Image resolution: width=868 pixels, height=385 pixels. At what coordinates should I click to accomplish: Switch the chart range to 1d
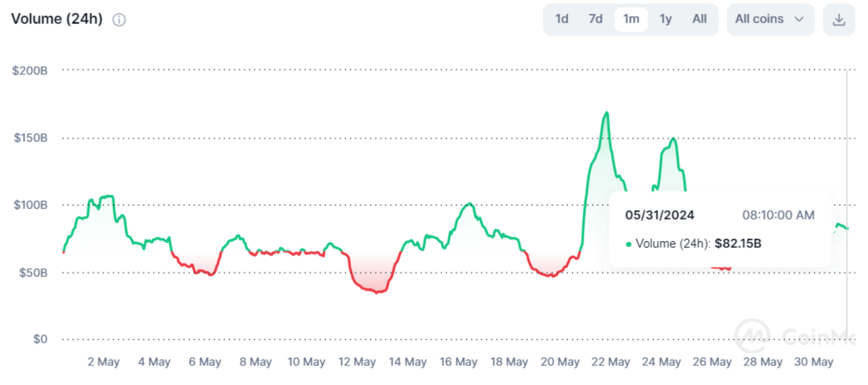coord(561,19)
